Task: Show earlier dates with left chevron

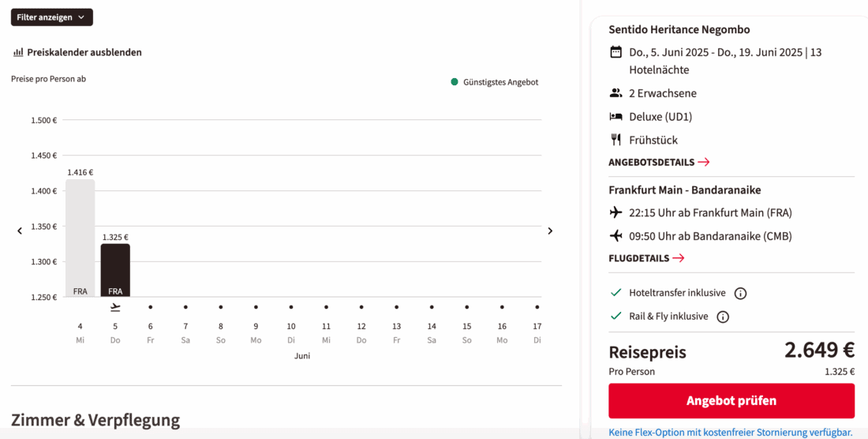Action: coord(20,231)
